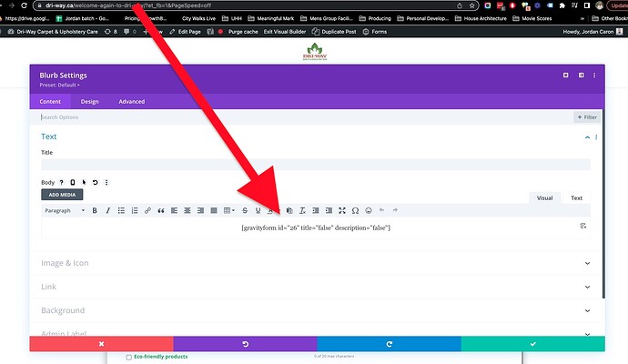This screenshot has height=364, width=628.
Task: Align body text right
Action: pos(200,210)
